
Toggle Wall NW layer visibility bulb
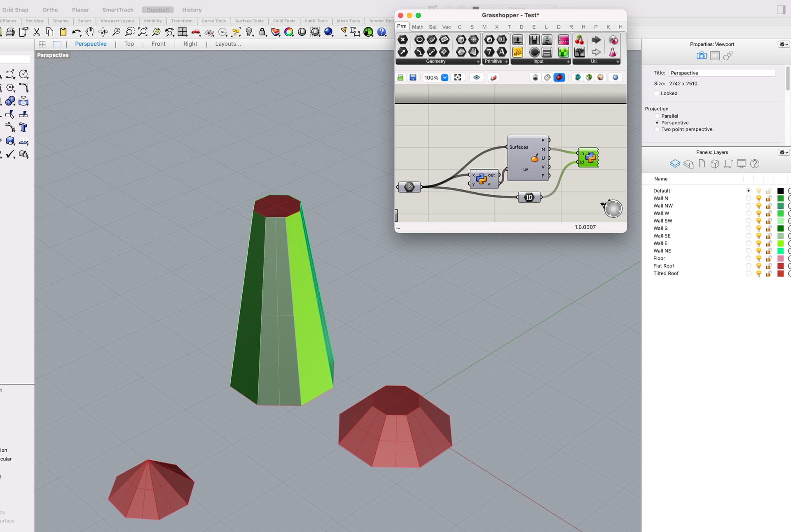(x=758, y=206)
